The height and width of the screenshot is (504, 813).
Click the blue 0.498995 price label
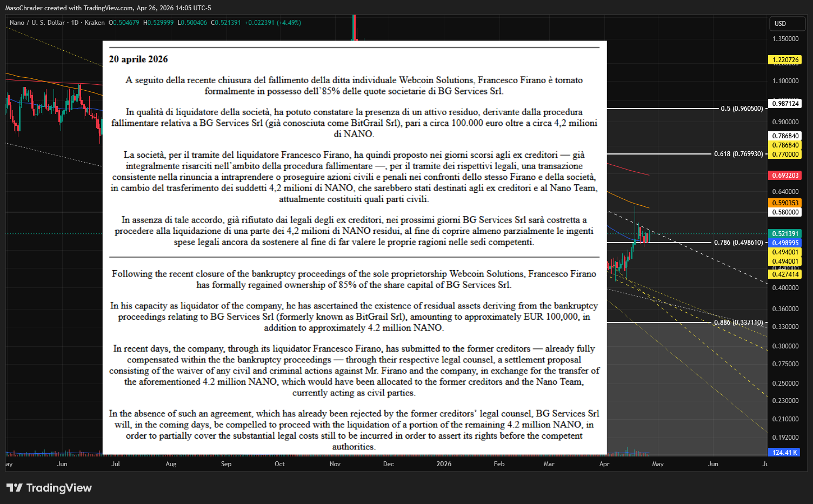pyautogui.click(x=785, y=243)
